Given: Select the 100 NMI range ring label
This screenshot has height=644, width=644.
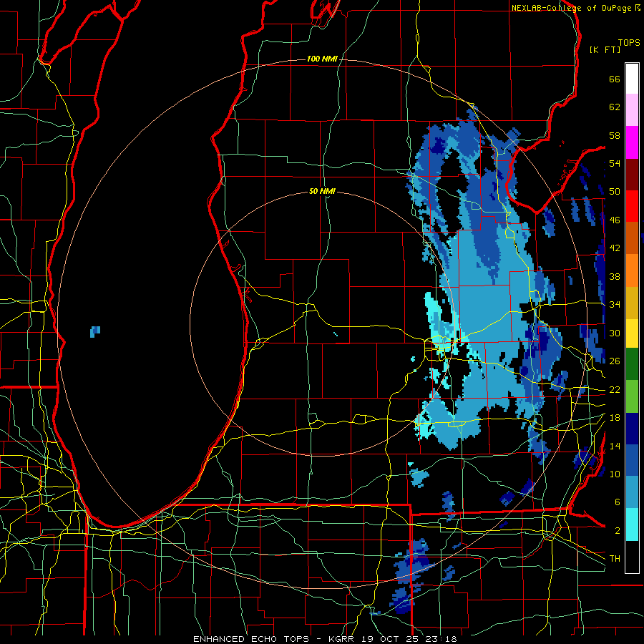Looking at the screenshot, I should [322, 59].
